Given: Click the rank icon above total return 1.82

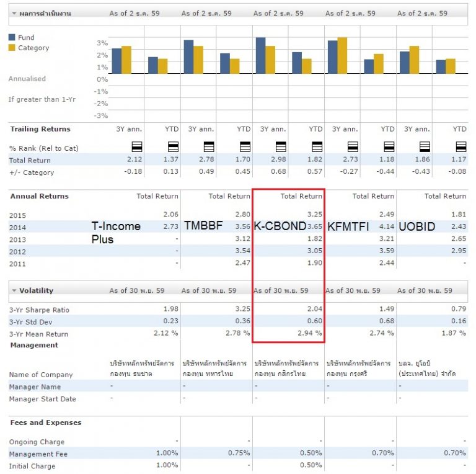Looking at the screenshot, I should 317,147.
